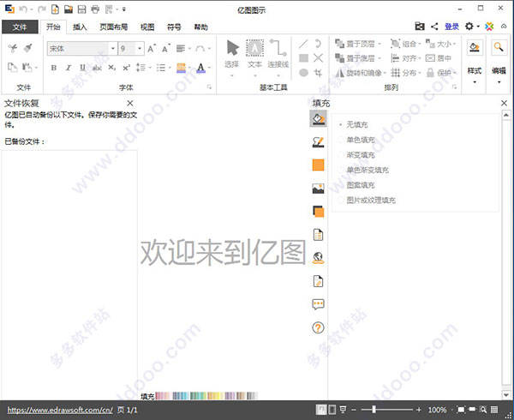
Task: Open the help question mark sidebar icon
Action: 318,327
